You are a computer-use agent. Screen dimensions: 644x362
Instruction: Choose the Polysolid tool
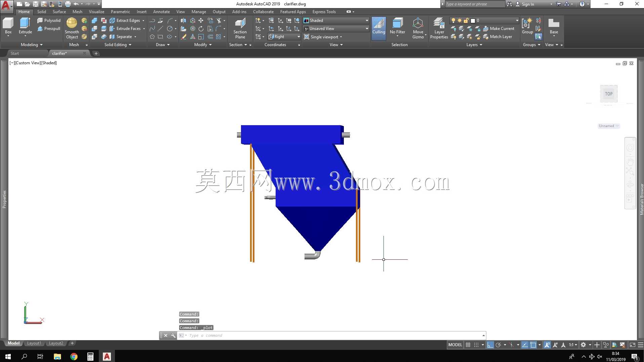click(49, 21)
